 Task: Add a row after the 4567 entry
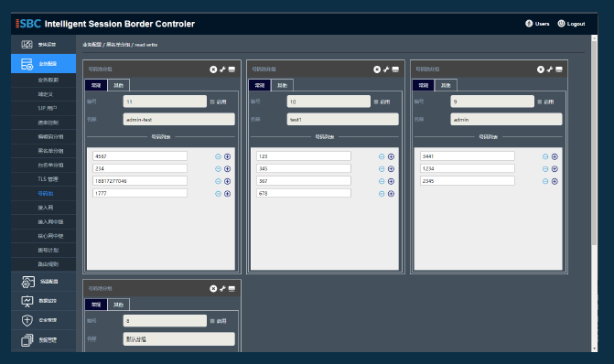pyautogui.click(x=227, y=156)
